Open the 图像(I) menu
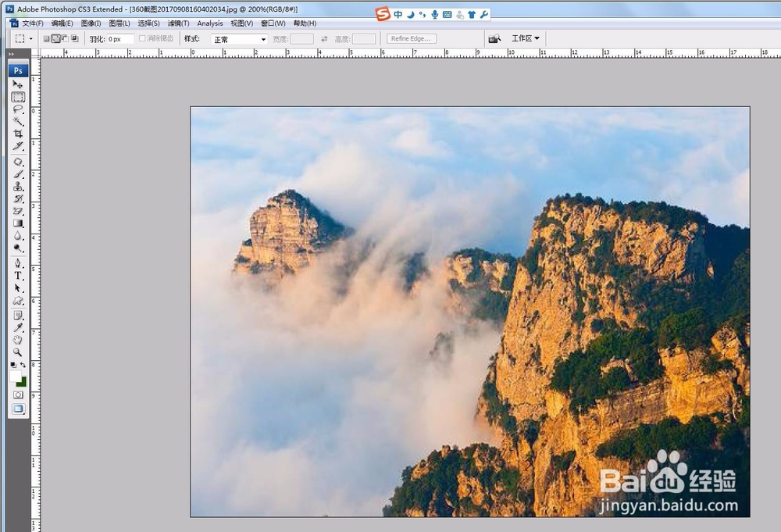 91,23
